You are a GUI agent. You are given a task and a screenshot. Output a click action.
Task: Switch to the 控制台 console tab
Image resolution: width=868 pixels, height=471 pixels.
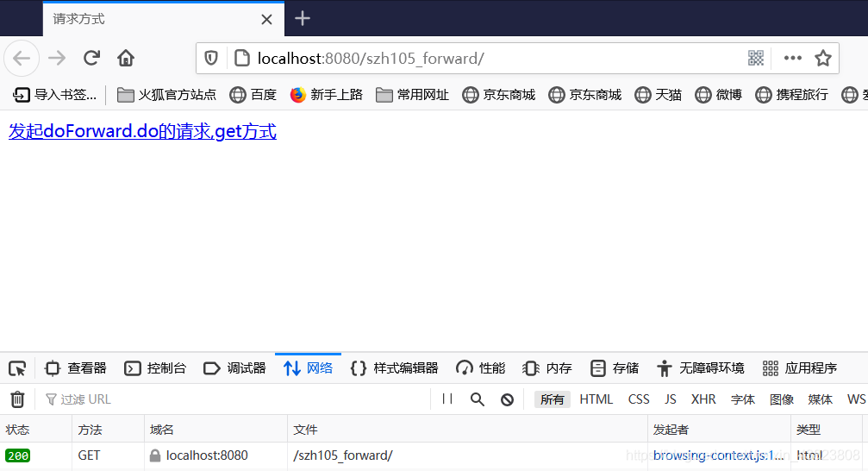tap(155, 368)
